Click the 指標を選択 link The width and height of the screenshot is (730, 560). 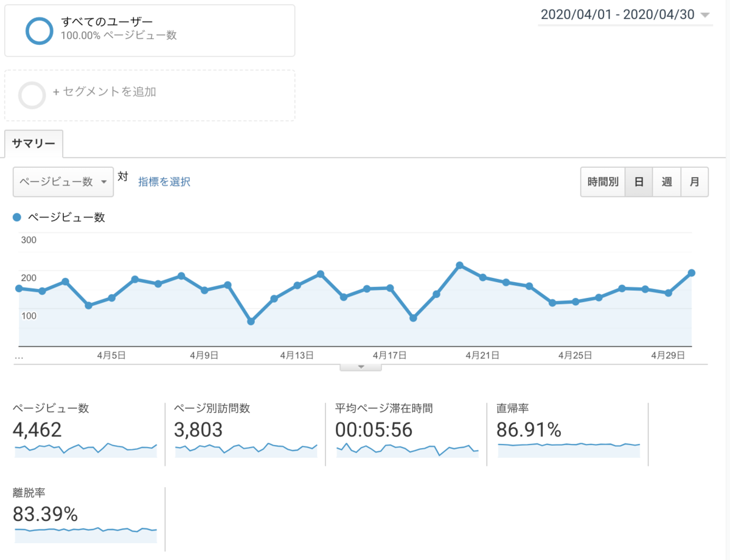pos(164,182)
